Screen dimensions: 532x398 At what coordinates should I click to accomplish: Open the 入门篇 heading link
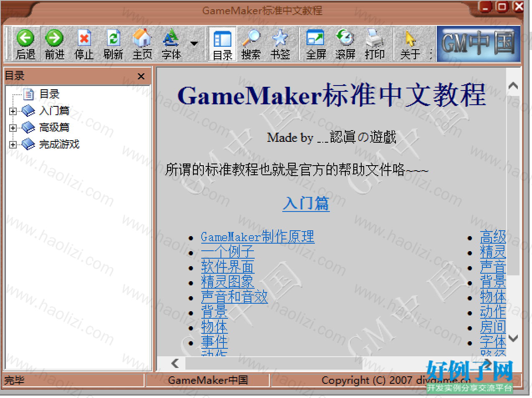coord(306,204)
